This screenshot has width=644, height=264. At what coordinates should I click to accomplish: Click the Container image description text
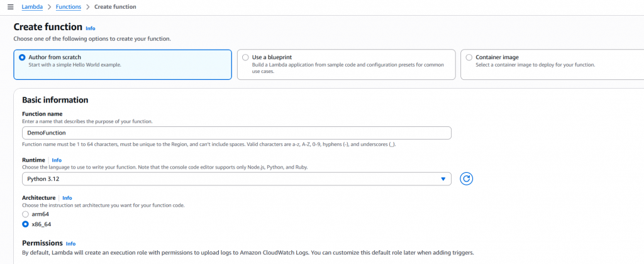535,65
